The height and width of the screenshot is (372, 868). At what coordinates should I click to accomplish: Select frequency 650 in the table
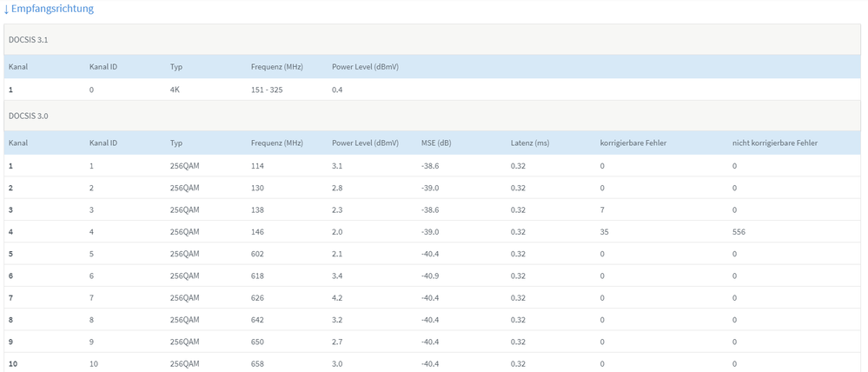257,342
